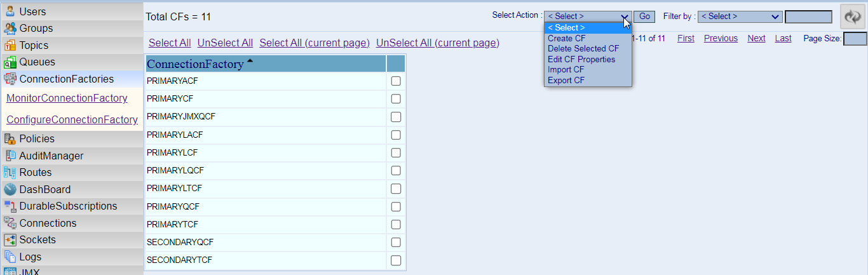Select the Groups sidebar icon

click(x=10, y=28)
